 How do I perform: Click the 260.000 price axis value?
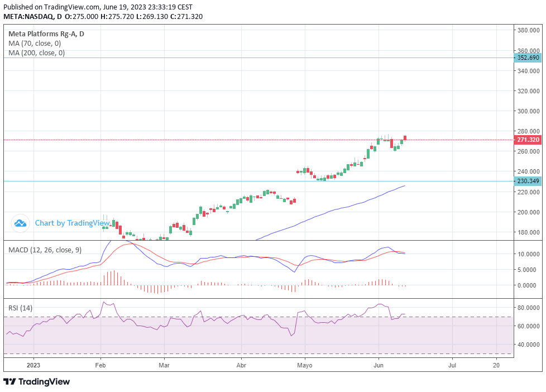[529, 151]
